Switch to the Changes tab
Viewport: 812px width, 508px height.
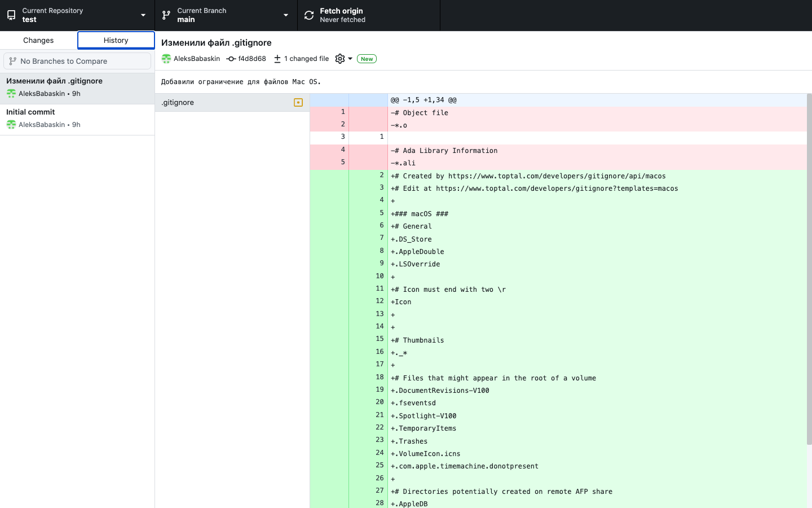(38, 40)
